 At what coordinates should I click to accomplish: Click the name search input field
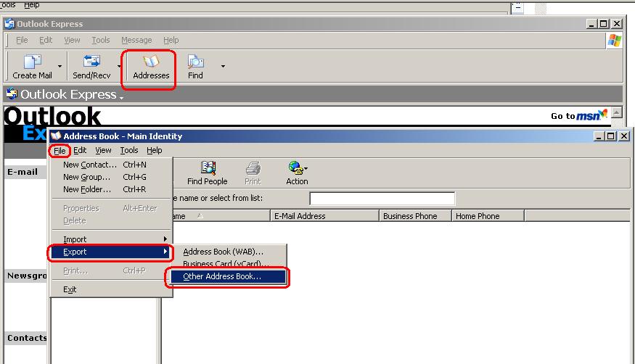(382, 199)
